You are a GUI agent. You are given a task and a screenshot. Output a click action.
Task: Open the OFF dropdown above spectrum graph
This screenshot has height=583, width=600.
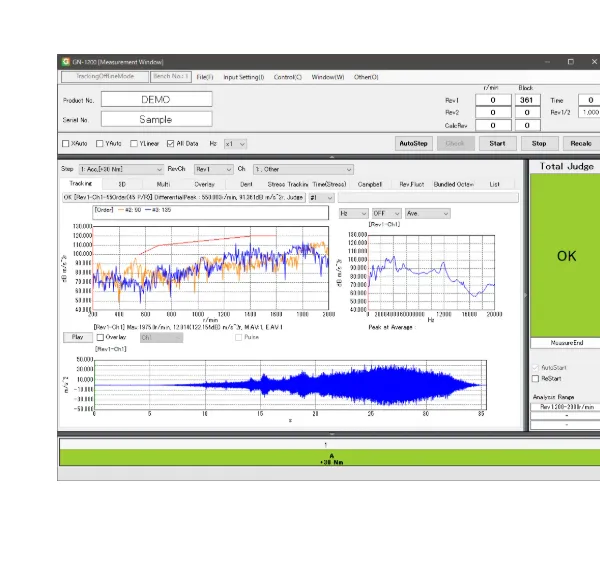pos(386,213)
